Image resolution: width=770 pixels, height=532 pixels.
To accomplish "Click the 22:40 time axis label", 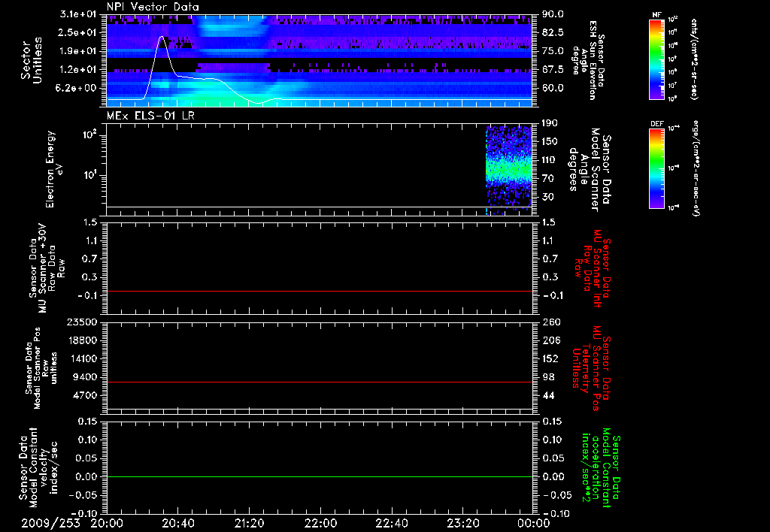I will (x=391, y=523).
